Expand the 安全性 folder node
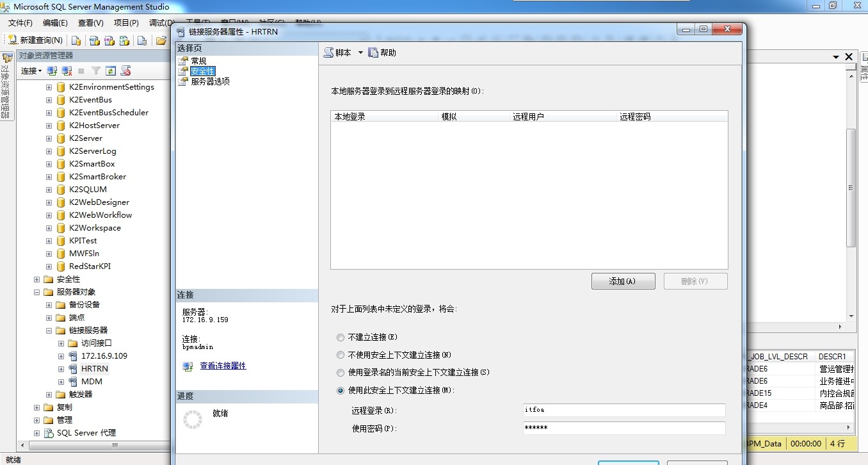 point(36,279)
